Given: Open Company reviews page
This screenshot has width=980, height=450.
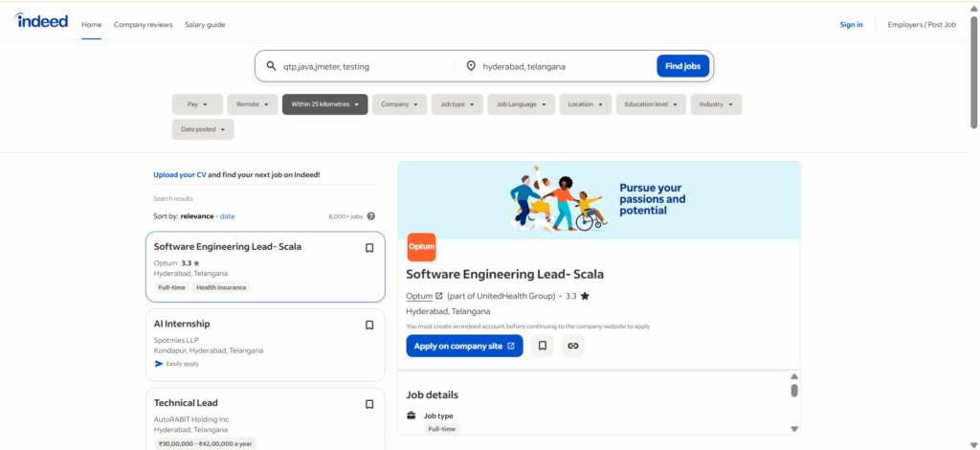Looking at the screenshot, I should (x=144, y=25).
